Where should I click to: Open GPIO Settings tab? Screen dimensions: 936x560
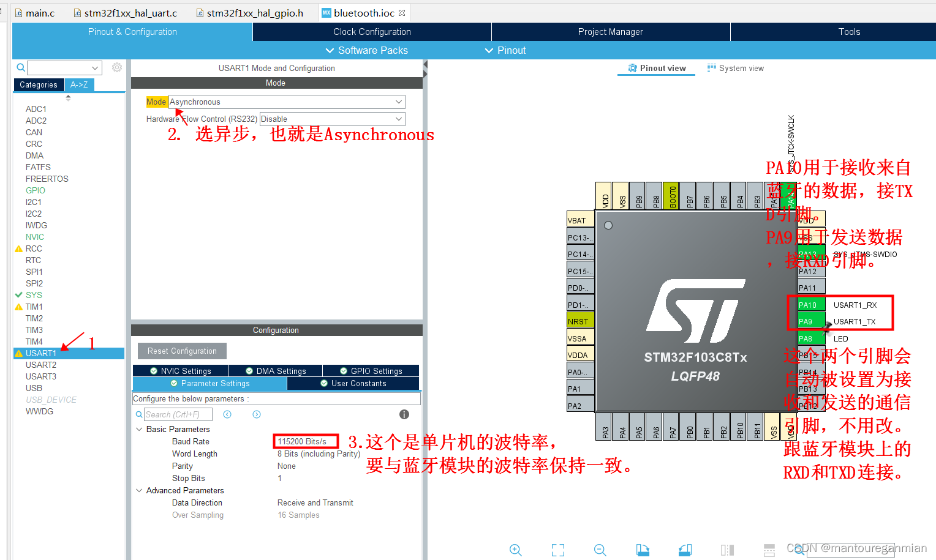coord(371,371)
